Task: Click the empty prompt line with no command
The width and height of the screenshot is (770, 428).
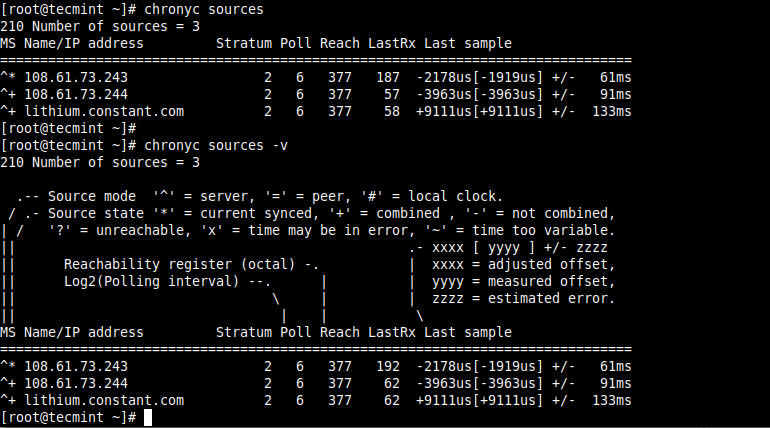Action: 68,129
